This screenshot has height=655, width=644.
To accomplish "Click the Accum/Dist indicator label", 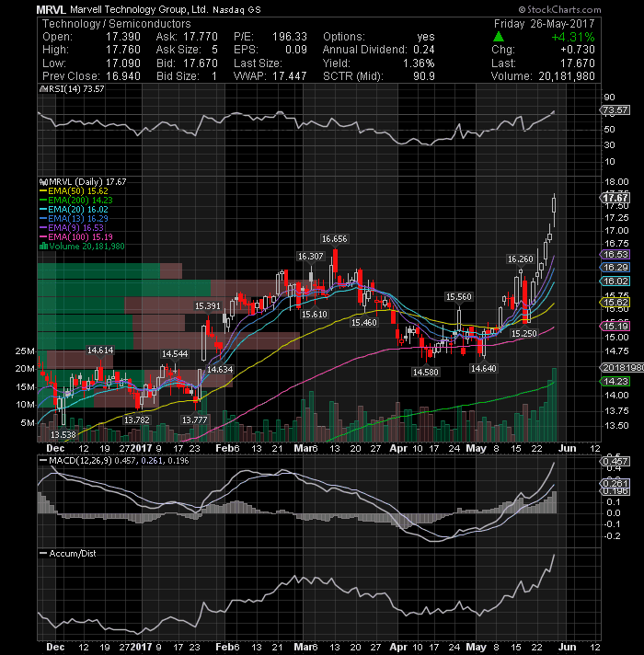I will pyautogui.click(x=68, y=554).
